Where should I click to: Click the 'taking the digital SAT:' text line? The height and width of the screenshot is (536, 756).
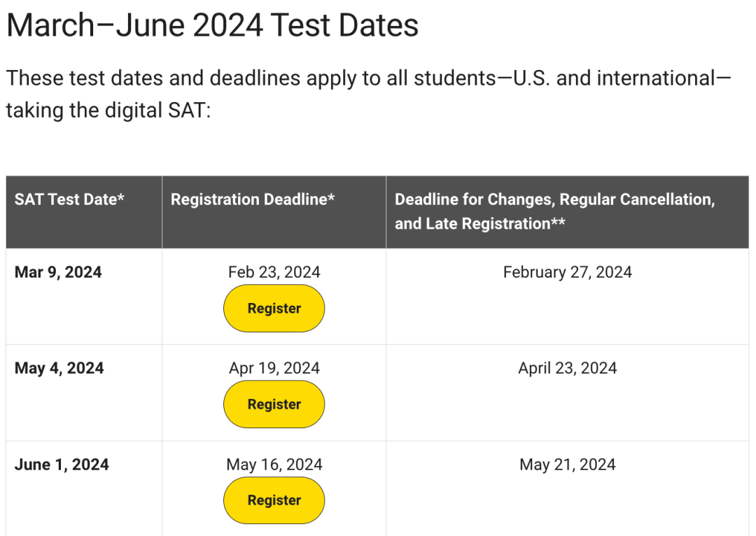(108, 111)
